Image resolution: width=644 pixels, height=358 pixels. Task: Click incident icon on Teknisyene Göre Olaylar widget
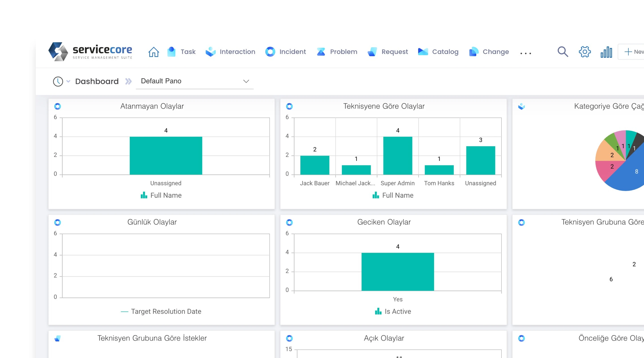tap(289, 106)
